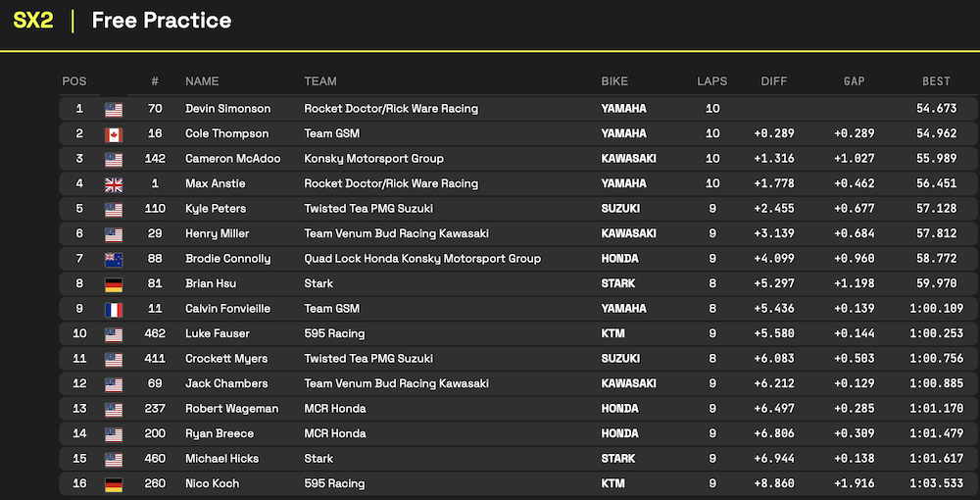Click the GAP column header

(855, 81)
